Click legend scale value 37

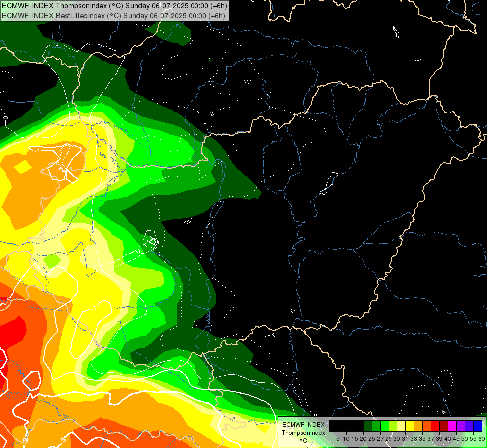click(431, 439)
